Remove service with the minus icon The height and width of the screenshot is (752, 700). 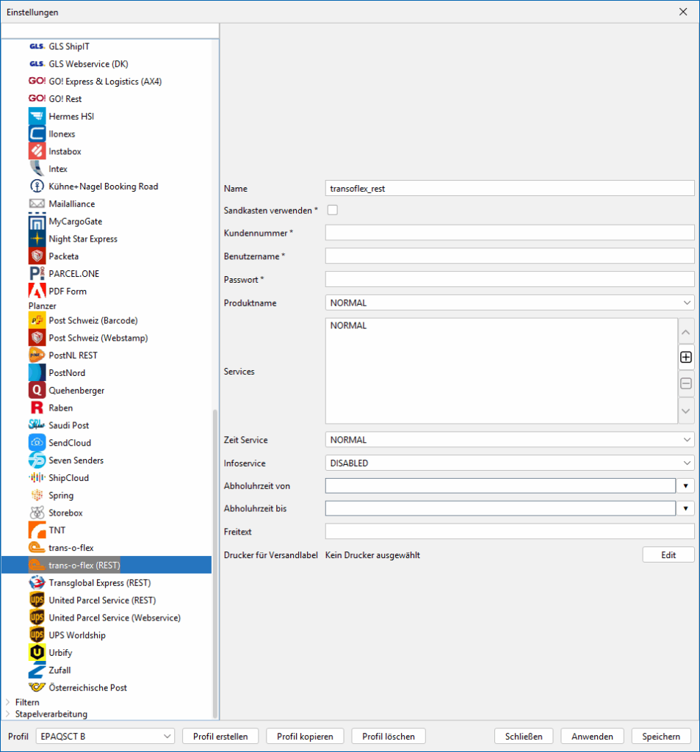[686, 383]
